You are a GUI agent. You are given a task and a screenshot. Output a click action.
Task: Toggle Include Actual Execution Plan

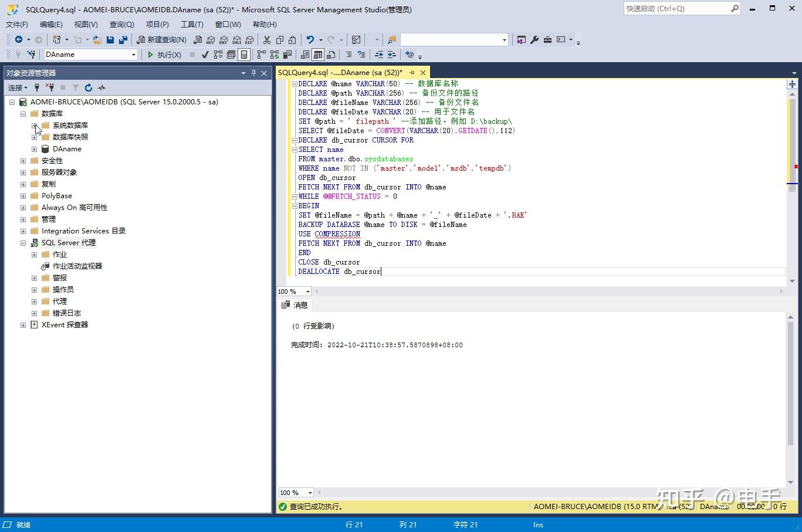(x=261, y=55)
